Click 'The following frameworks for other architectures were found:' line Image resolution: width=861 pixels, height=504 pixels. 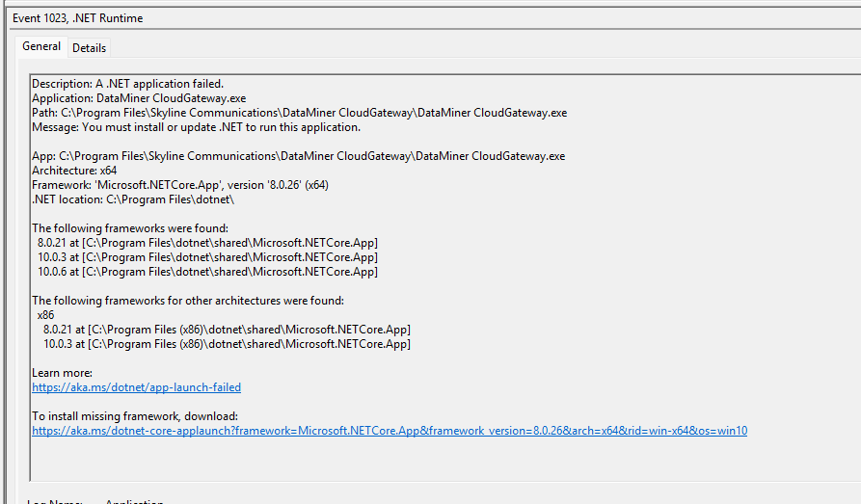(188, 301)
